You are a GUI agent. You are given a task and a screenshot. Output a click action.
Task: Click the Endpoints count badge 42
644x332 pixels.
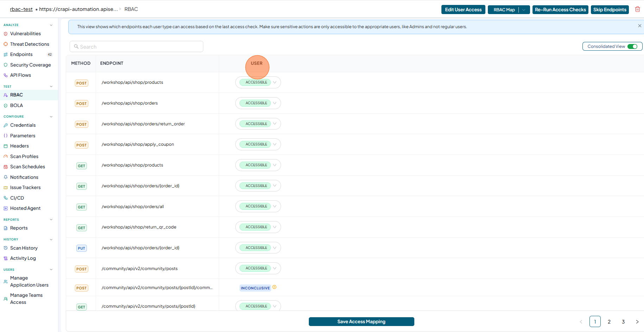click(50, 55)
